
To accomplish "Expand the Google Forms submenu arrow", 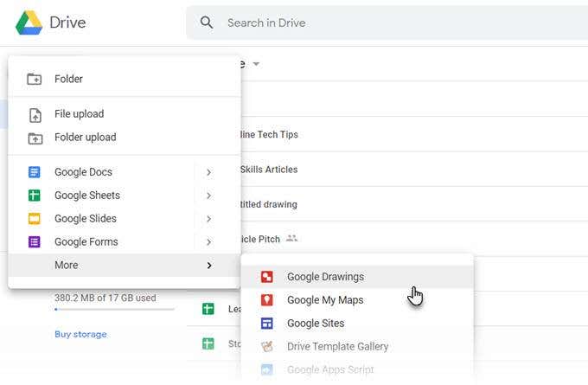I will click(x=209, y=242).
